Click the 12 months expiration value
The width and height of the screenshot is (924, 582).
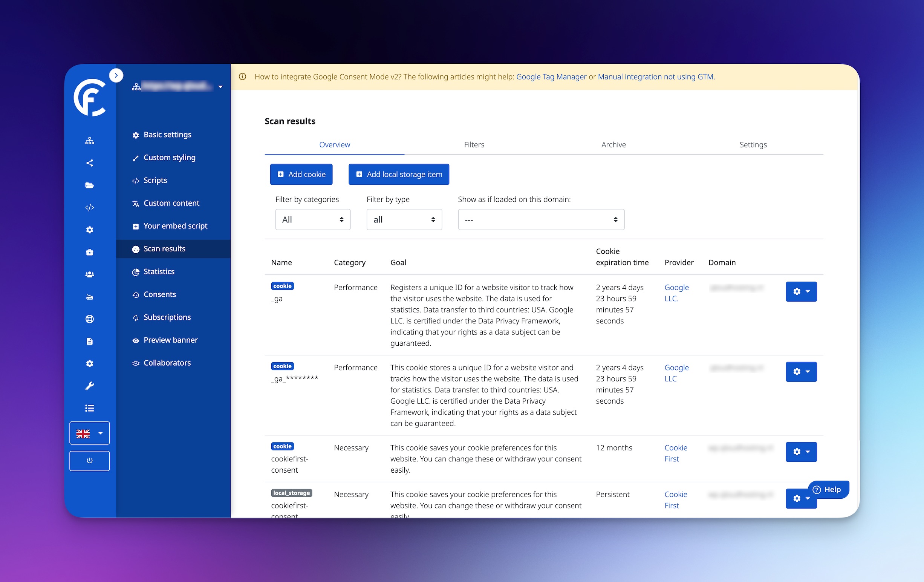[614, 448]
